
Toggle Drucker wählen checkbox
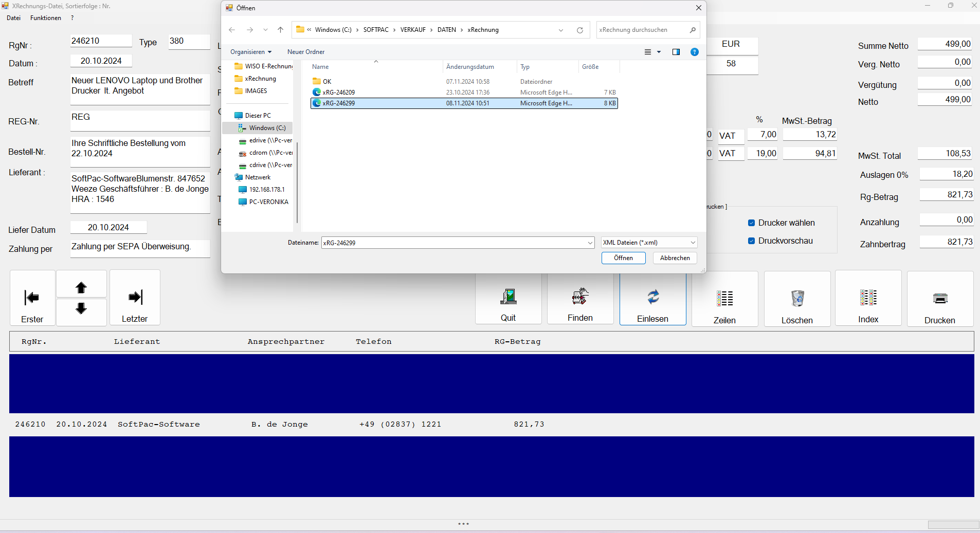point(752,223)
